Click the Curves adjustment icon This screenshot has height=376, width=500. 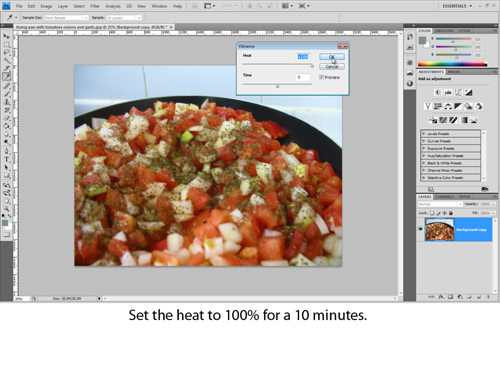point(458,92)
